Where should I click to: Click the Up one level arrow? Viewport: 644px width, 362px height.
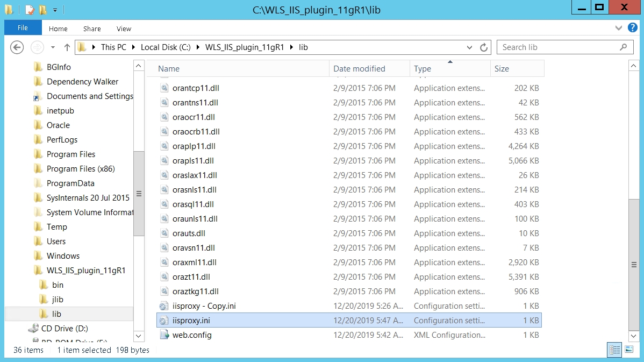67,47
